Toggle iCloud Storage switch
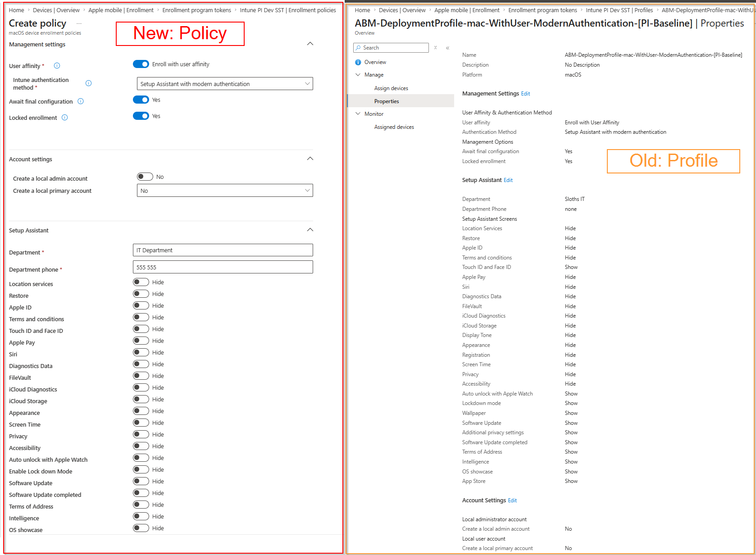This screenshot has height=555, width=756. pyautogui.click(x=141, y=399)
